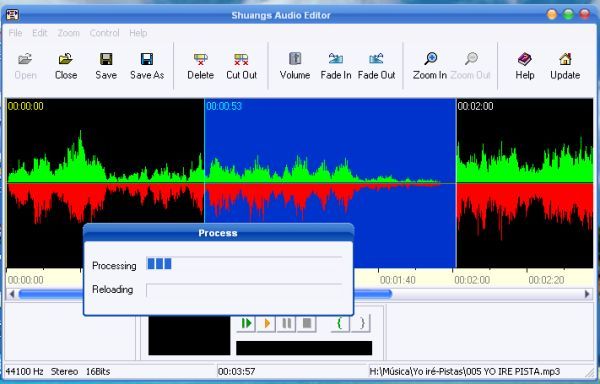Image resolution: width=600 pixels, height=384 pixels.
Task: Click the Processing progress bar
Action: 244,264
